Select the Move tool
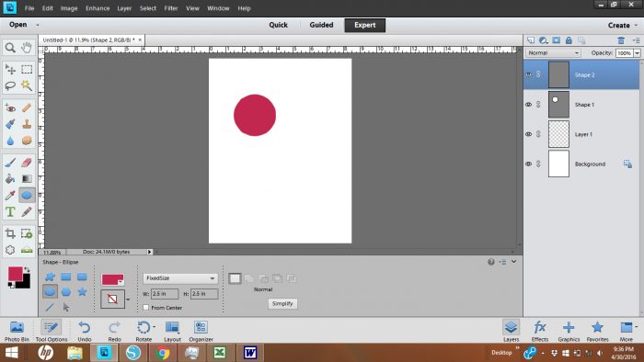Viewport: 644px width, 362px height. tap(10, 69)
